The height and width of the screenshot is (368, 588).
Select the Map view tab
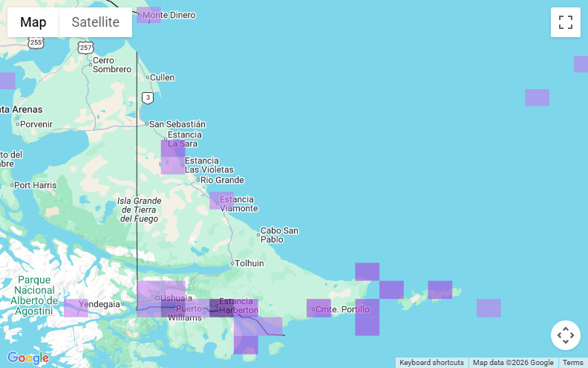[33, 22]
